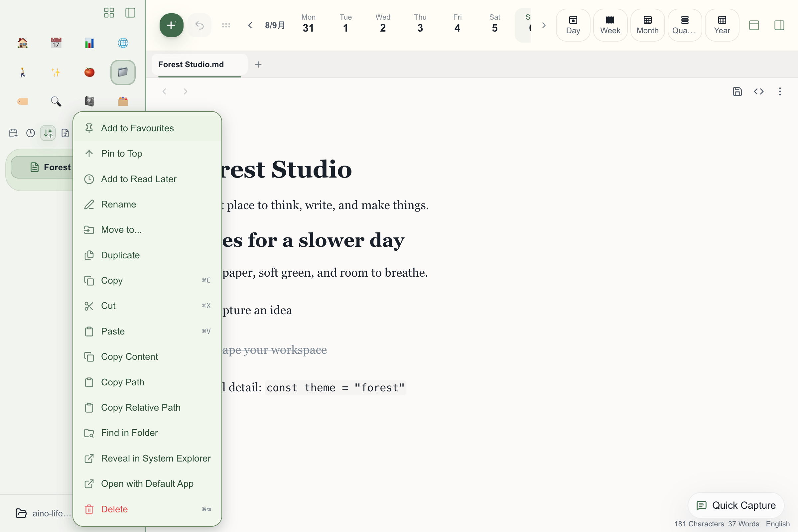Select Forest file in the sidebar list

point(43,167)
